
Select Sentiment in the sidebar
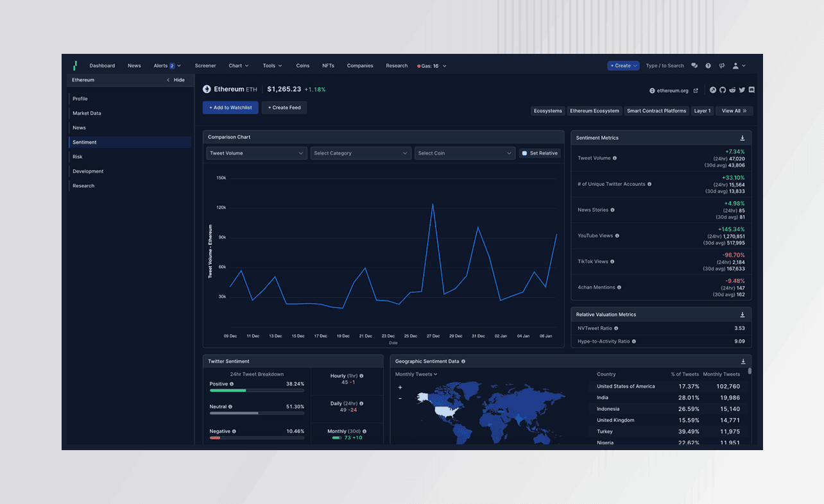point(130,142)
